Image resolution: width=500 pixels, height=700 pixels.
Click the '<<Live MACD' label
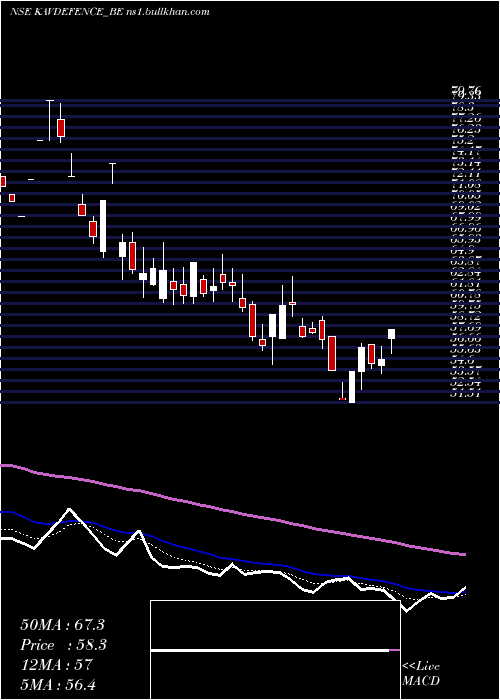[x=421, y=674]
